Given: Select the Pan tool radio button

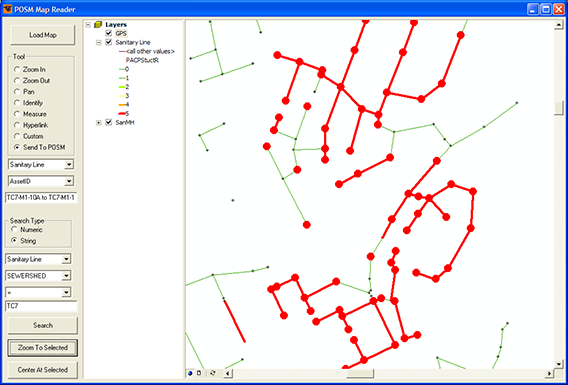Looking at the screenshot, I should coord(17,92).
